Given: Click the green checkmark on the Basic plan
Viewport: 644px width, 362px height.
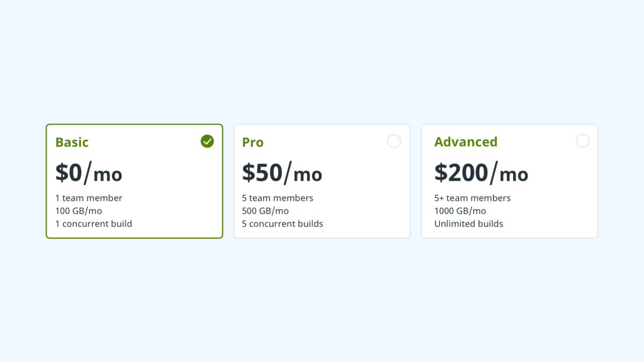Looking at the screenshot, I should 207,141.
